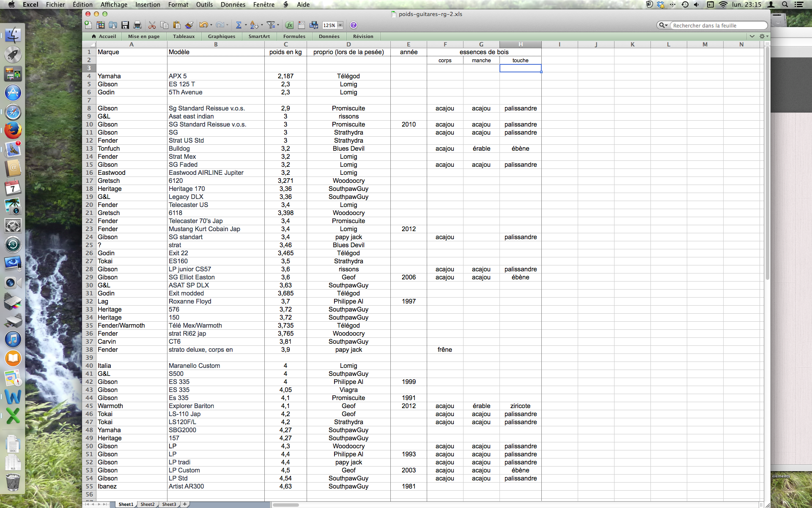Expand the AutoSum functions dropdown arrow
Image resolution: width=812 pixels, height=508 pixels.
246,25
